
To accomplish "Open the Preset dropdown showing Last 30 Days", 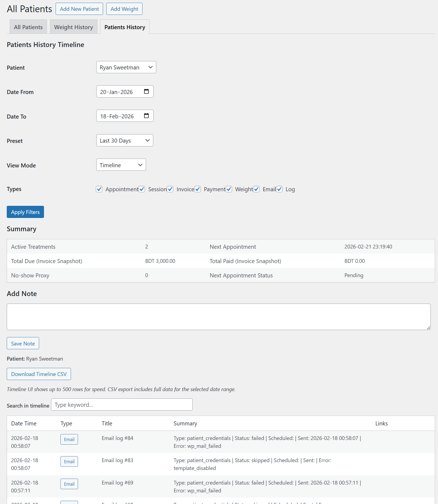I will click(124, 140).
